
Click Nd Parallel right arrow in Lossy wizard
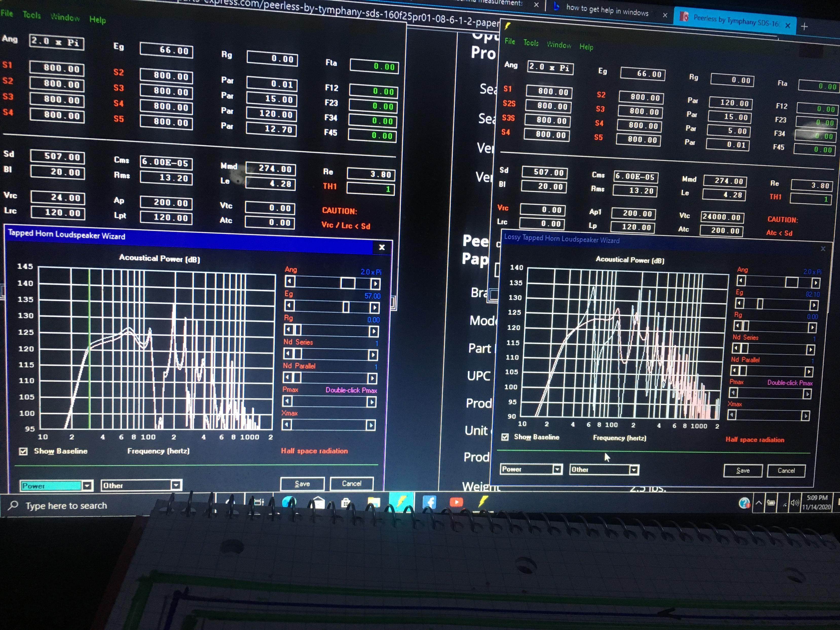pyautogui.click(x=809, y=372)
